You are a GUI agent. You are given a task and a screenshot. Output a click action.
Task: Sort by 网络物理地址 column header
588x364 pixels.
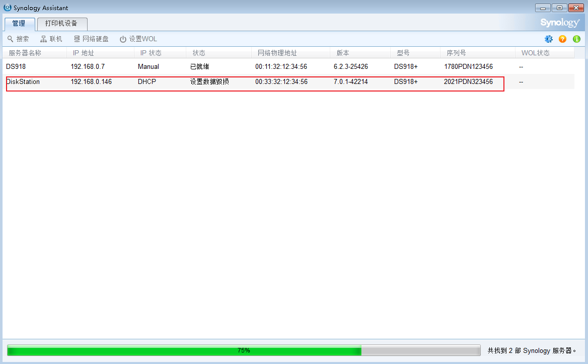tap(277, 53)
